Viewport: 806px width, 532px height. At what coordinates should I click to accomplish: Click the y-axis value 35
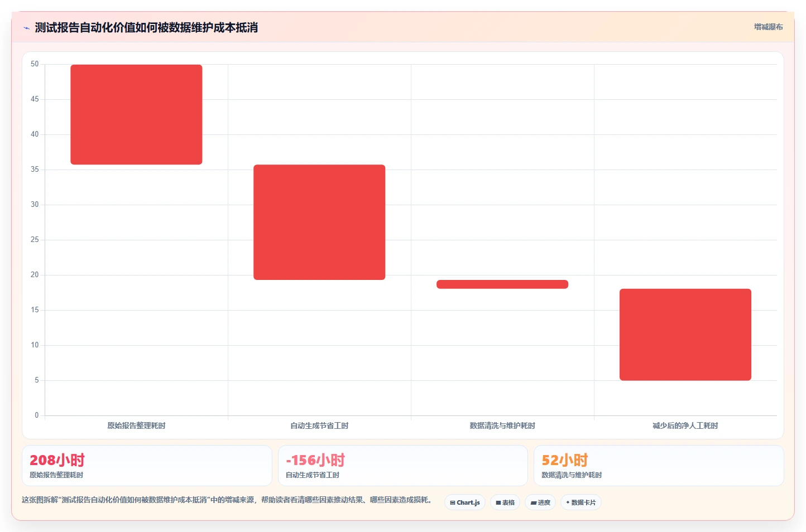tap(35, 170)
